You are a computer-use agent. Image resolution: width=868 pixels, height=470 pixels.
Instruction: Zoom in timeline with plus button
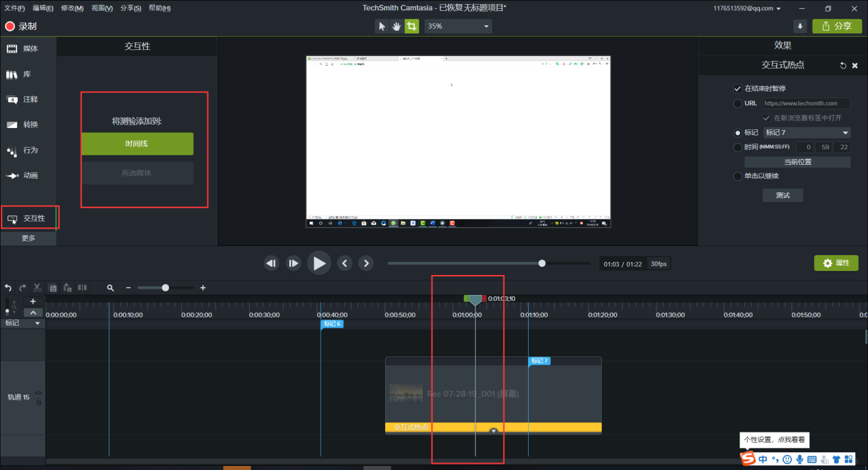202,288
